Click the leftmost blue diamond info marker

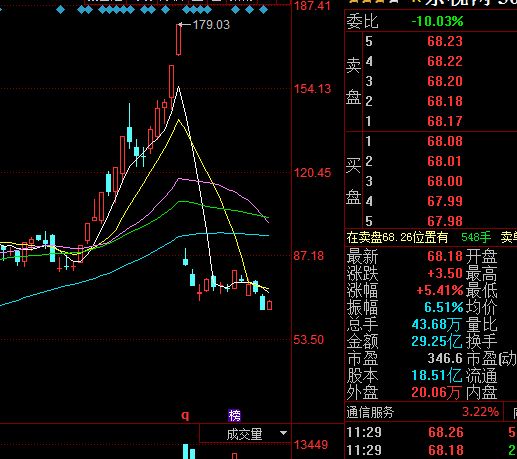coord(60,10)
